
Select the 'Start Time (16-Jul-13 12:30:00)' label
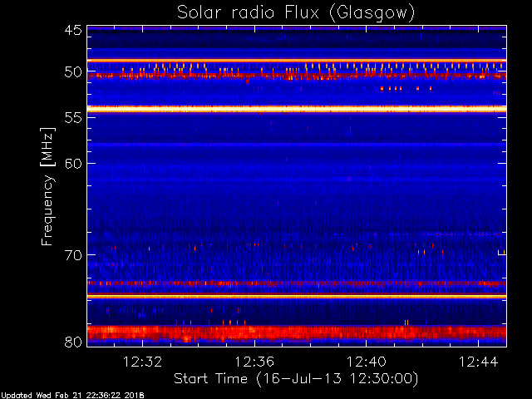click(296, 379)
